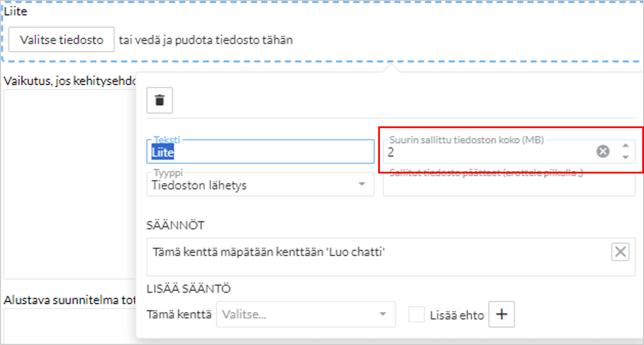
Task: Enable the Lisää ehto checkbox
Action: tap(416, 314)
